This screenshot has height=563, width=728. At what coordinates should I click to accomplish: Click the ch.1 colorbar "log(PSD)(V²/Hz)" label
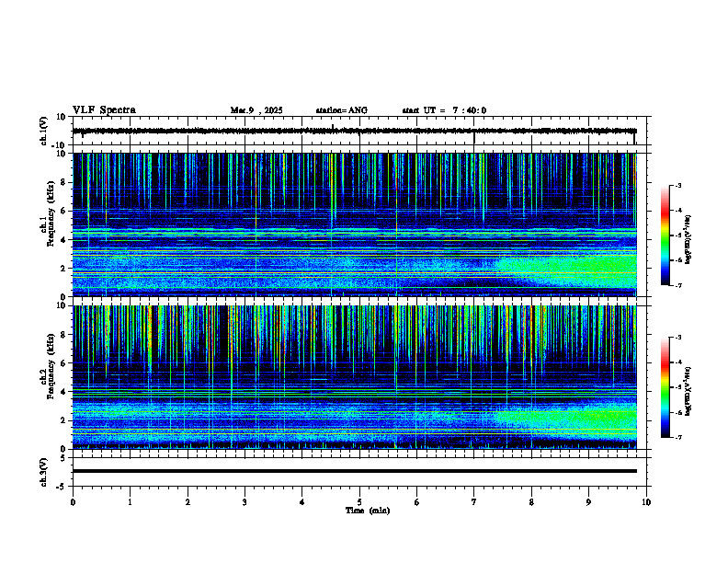click(688, 239)
